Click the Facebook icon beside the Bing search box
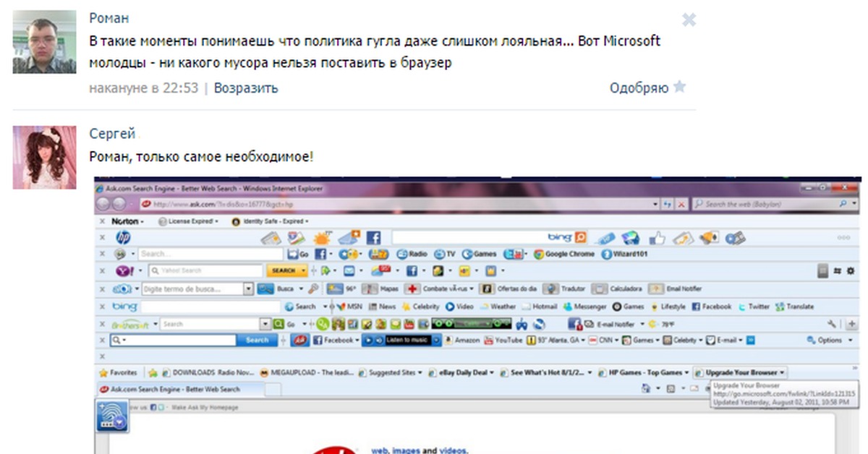Image resolution: width=868 pixels, height=454 pixels. pyautogui.click(x=373, y=238)
